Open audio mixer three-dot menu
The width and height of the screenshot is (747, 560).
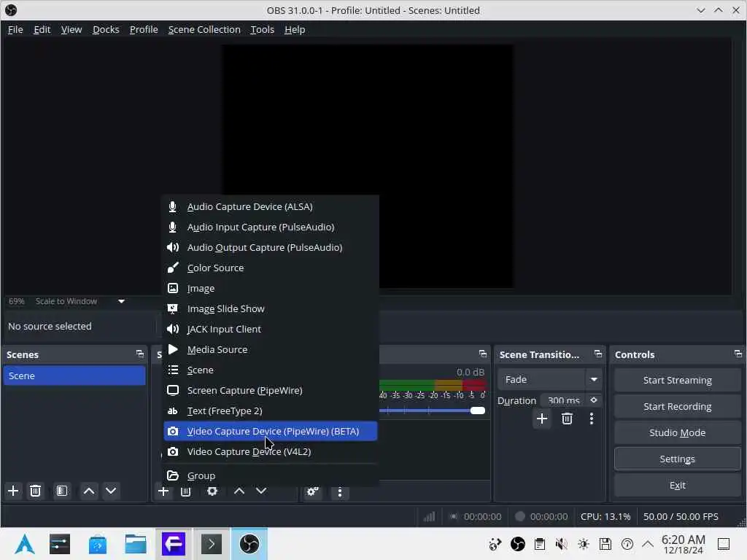pyautogui.click(x=340, y=492)
